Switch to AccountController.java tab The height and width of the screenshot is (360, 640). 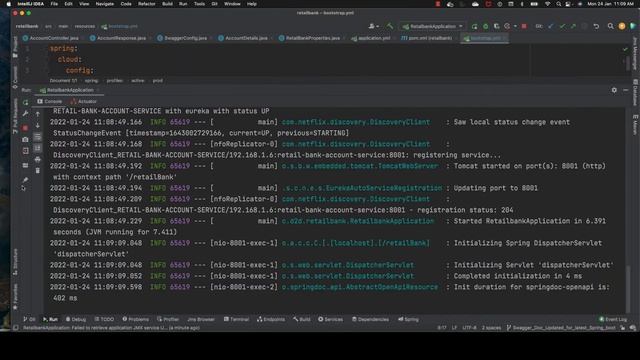pyautogui.click(x=51, y=38)
